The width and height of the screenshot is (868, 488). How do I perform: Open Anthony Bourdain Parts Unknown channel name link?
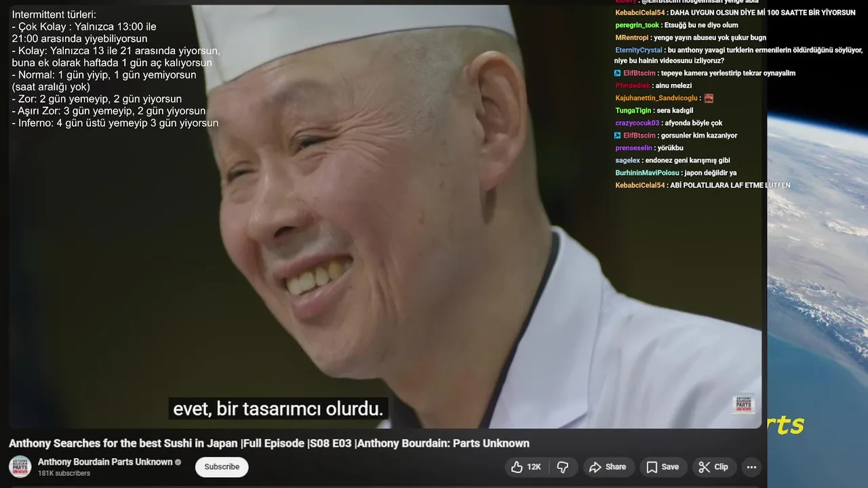pyautogui.click(x=105, y=462)
